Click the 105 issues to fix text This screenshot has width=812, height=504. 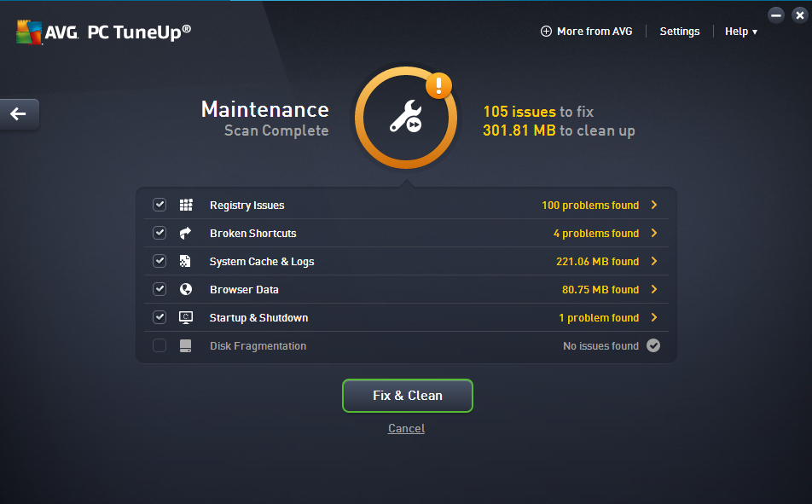(538, 112)
